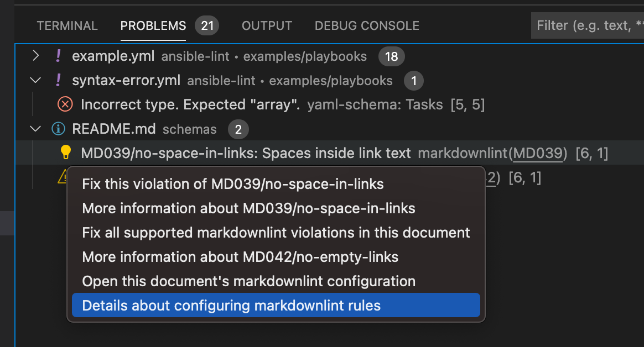Screen dimensions: 644x347
Task: Click the exclamation icon beside syntax-error.yml
Action: pos(58,80)
